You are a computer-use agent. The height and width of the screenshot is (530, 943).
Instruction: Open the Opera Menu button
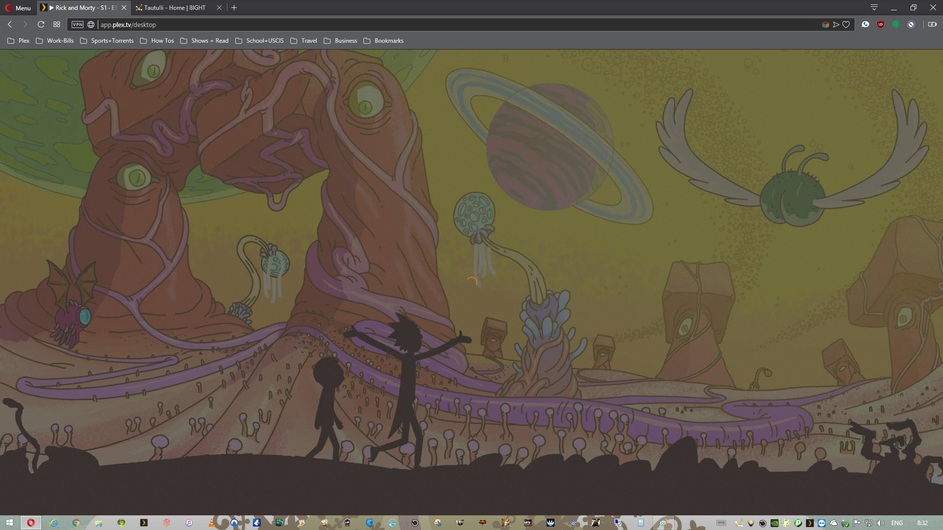click(18, 8)
